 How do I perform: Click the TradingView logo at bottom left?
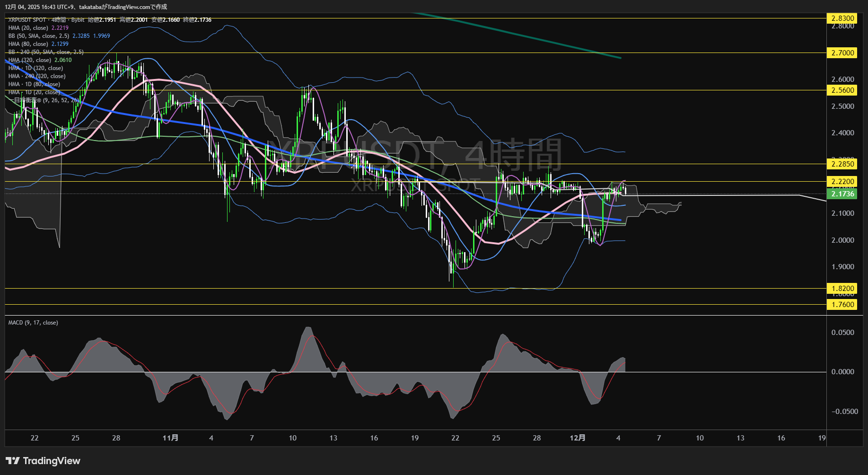[43, 461]
